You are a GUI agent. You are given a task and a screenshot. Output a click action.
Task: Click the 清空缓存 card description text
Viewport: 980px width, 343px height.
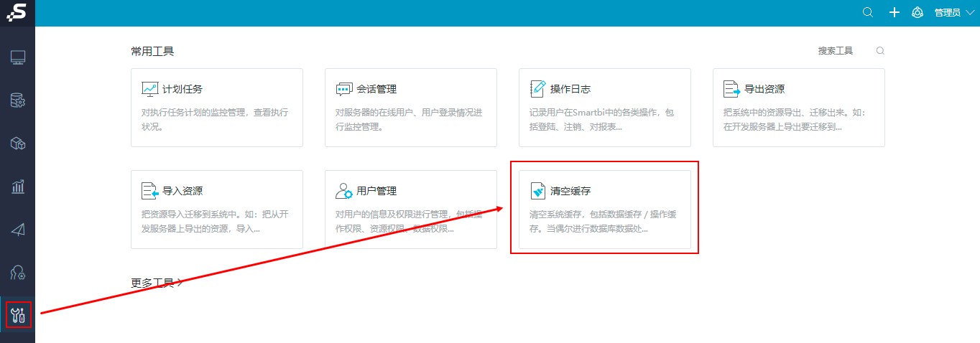(602, 222)
